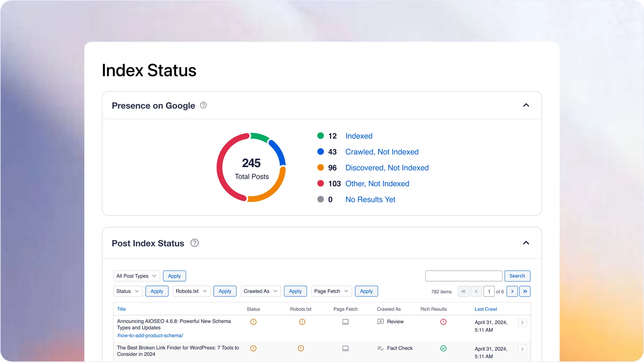
Task: Collapse the Post Index Status panel
Action: [526, 243]
